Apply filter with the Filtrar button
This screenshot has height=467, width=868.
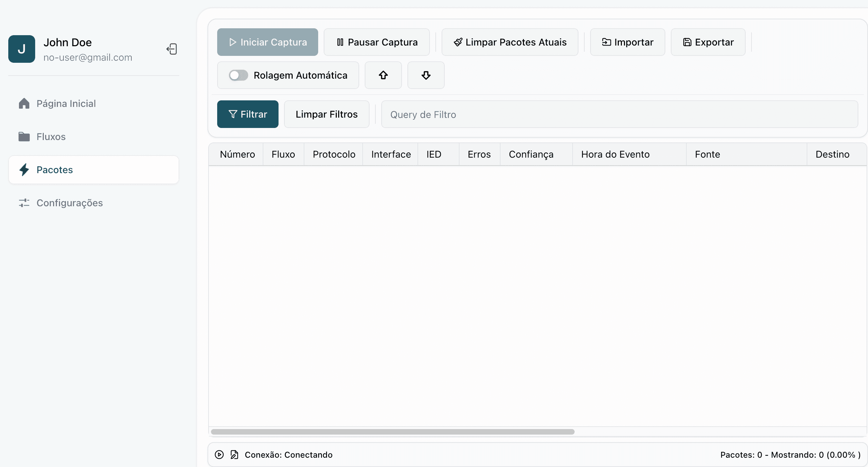pos(248,114)
